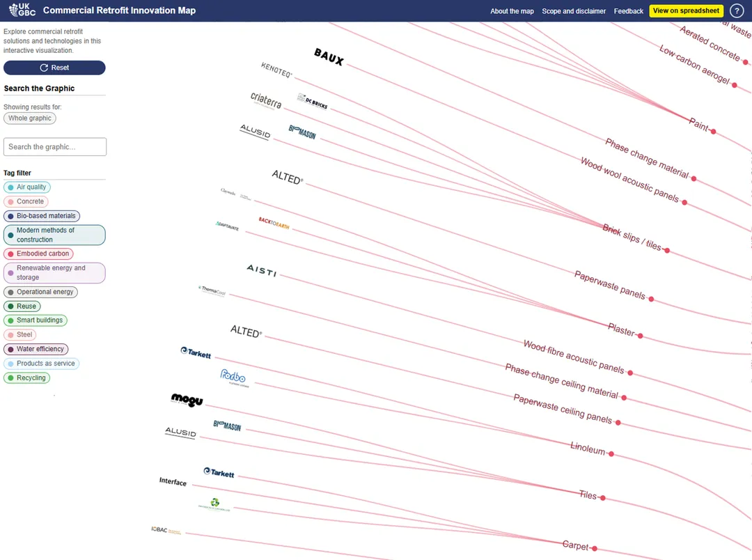Toggle the Smart buildings tag filter
The width and height of the screenshot is (752, 560).
pos(36,320)
